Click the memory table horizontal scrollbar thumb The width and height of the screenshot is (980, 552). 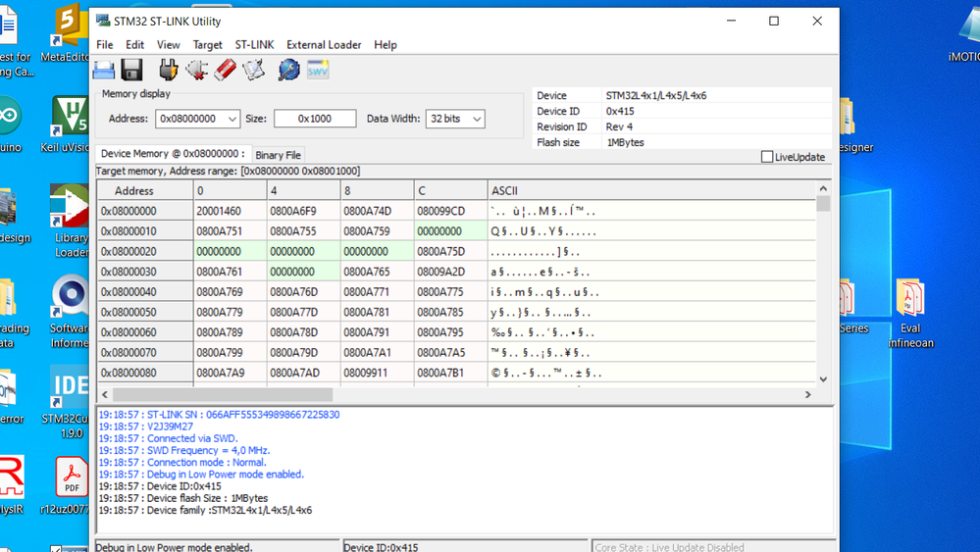(x=223, y=395)
